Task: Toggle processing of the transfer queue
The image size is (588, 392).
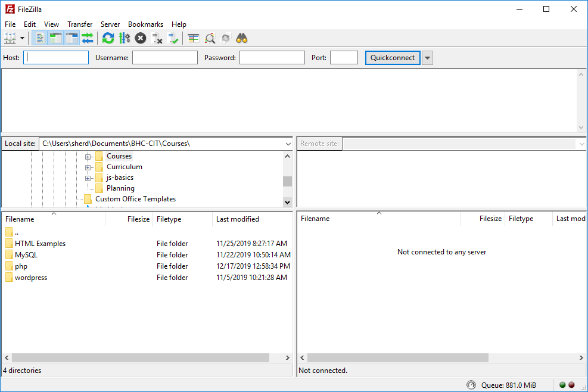Action: (x=124, y=38)
